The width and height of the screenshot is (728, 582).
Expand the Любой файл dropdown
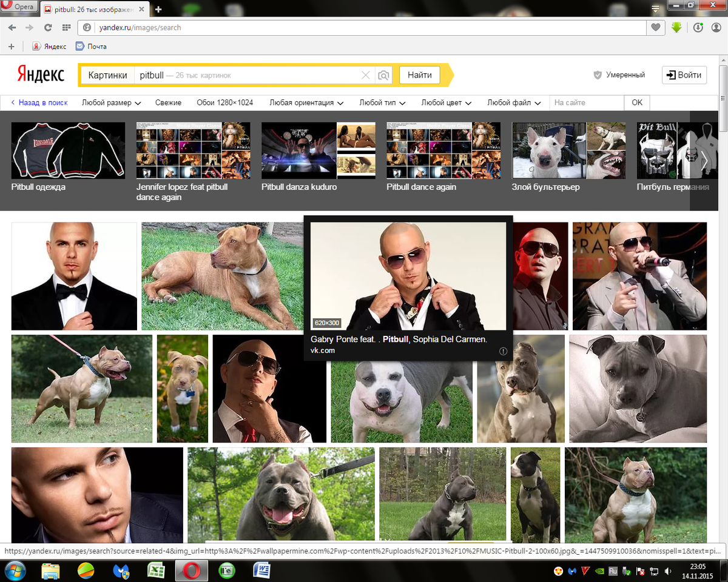pos(513,102)
